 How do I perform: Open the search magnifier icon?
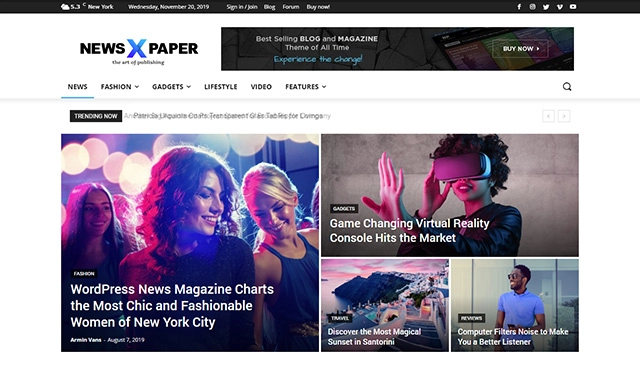point(567,87)
